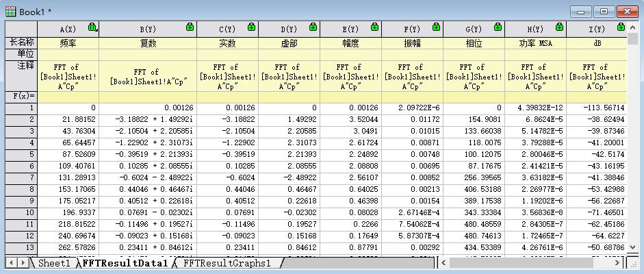Maximize the Book1 workbook window
The width and height of the screenshot is (644, 274).
coord(604,11)
